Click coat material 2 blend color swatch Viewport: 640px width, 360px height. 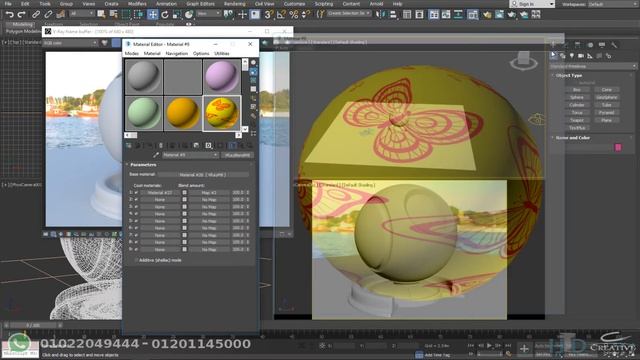[x=184, y=200]
